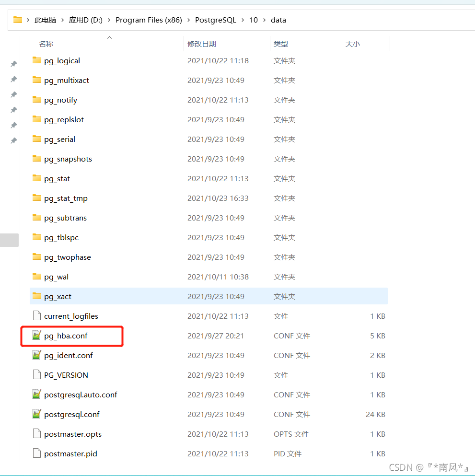The height and width of the screenshot is (476, 475).
Task: Select the pg_stat_tmp folder name
Action: (66, 198)
